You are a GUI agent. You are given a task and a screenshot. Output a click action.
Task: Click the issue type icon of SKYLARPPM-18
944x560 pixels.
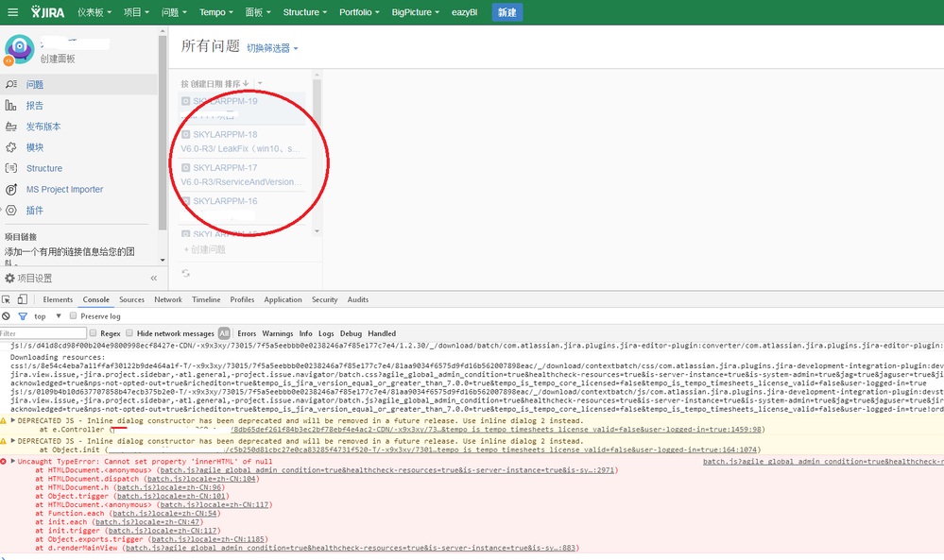[186, 134]
